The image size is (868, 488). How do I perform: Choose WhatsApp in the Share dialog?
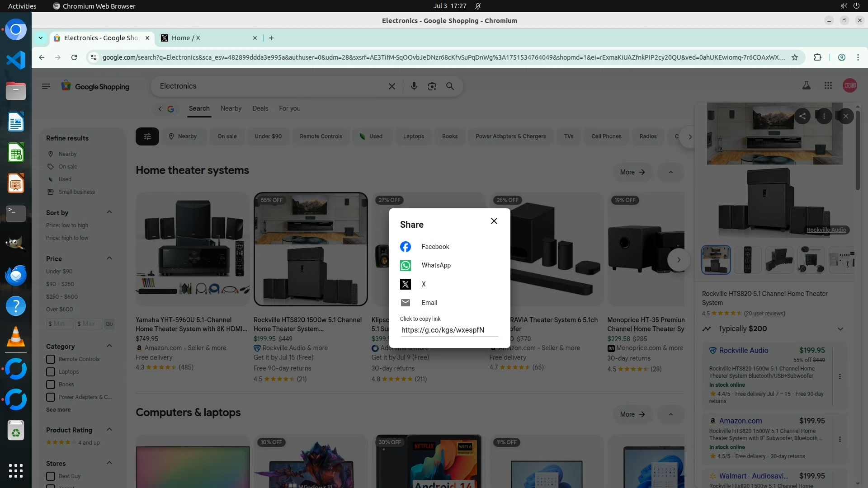pyautogui.click(x=436, y=265)
